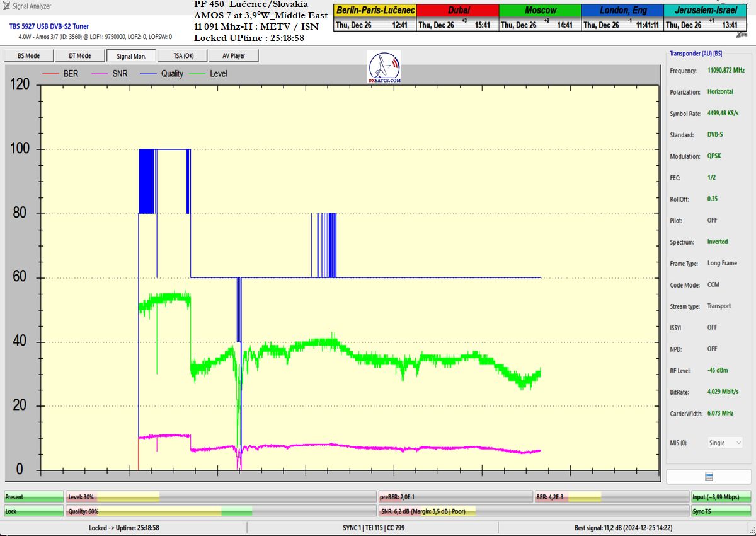Select the Signal Mon. tab
This screenshot has width=756, height=536.
pos(131,56)
